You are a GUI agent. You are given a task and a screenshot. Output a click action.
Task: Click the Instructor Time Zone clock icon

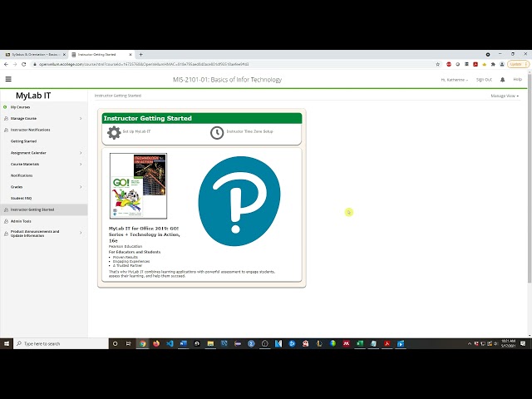(217, 133)
